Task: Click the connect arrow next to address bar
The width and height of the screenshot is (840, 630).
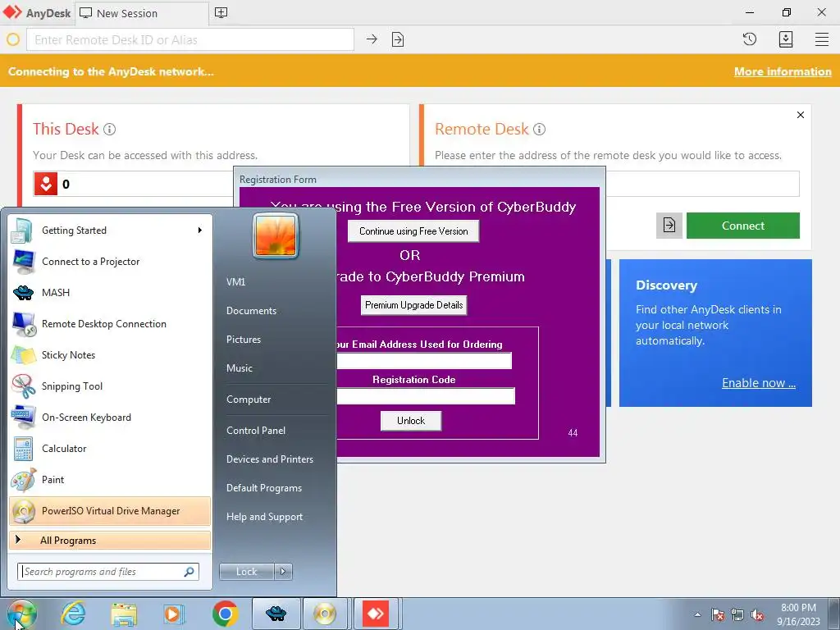Action: pos(372,39)
